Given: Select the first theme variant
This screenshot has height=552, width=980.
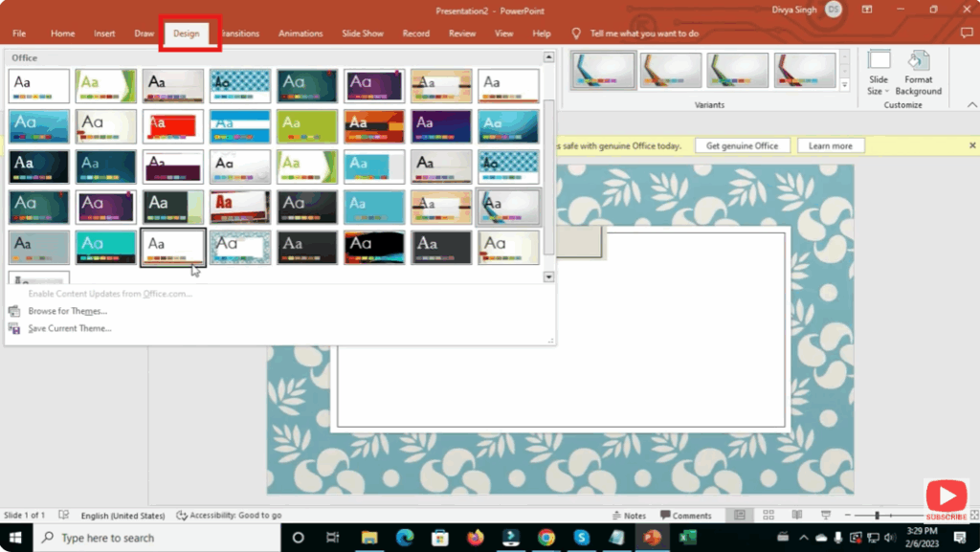Looking at the screenshot, I should coord(602,70).
